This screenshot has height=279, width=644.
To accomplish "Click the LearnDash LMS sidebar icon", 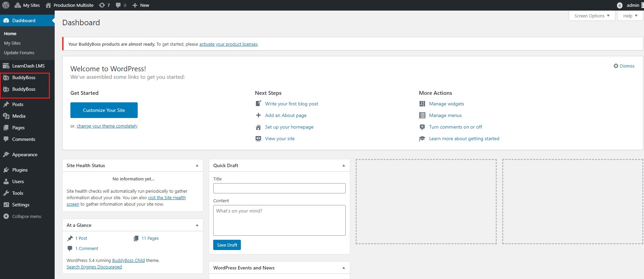I will [6, 66].
